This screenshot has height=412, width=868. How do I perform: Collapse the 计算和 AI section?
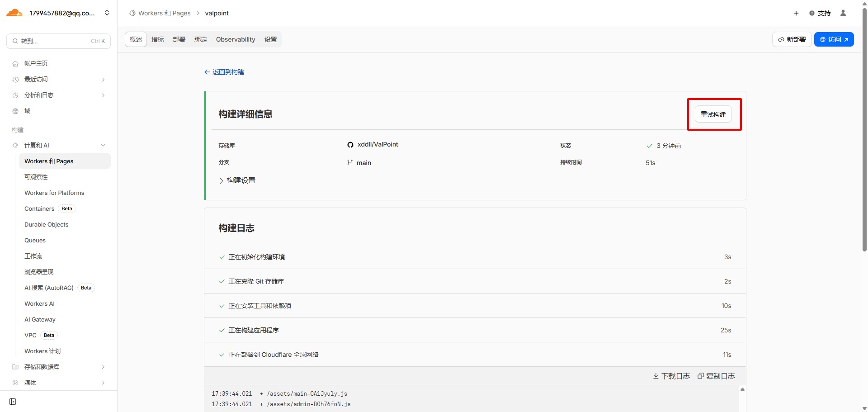coord(59,145)
